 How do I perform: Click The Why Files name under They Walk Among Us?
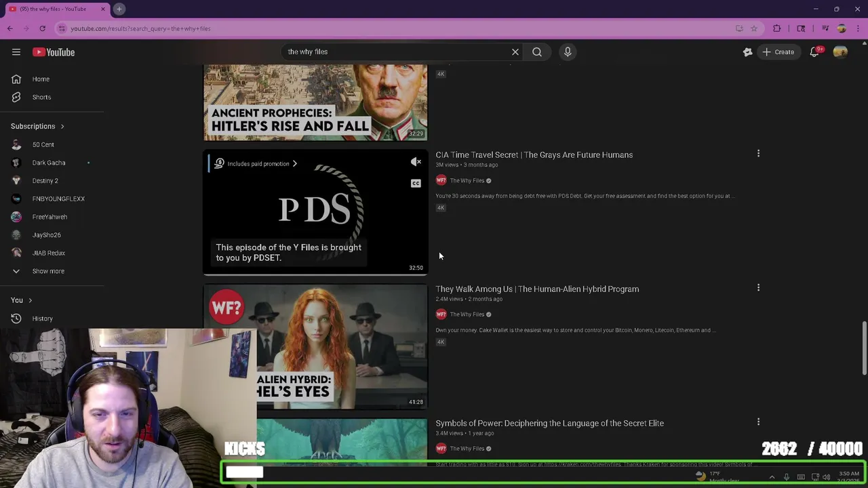tap(467, 314)
